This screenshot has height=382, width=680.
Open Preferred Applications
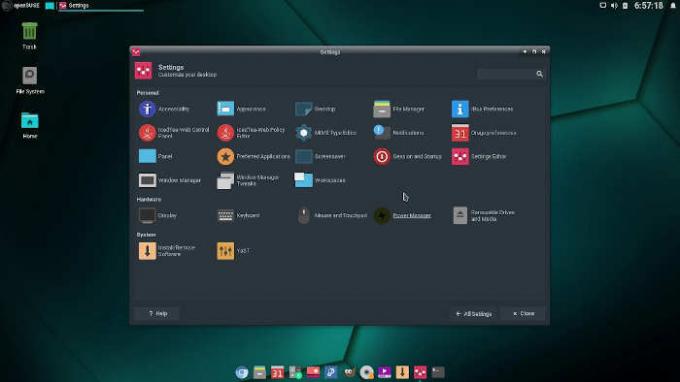point(254,156)
